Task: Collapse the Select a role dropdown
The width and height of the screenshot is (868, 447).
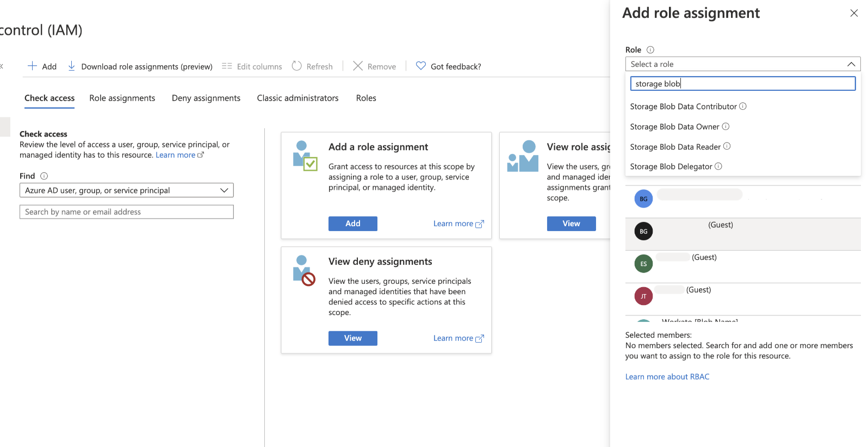Action: click(x=851, y=64)
